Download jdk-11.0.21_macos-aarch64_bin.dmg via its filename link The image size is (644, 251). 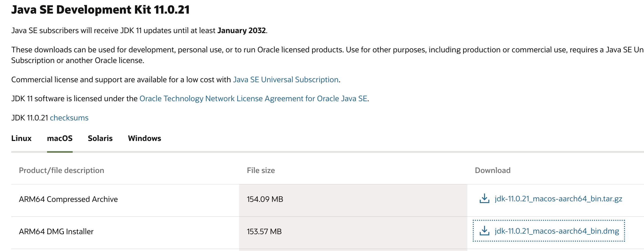click(557, 231)
